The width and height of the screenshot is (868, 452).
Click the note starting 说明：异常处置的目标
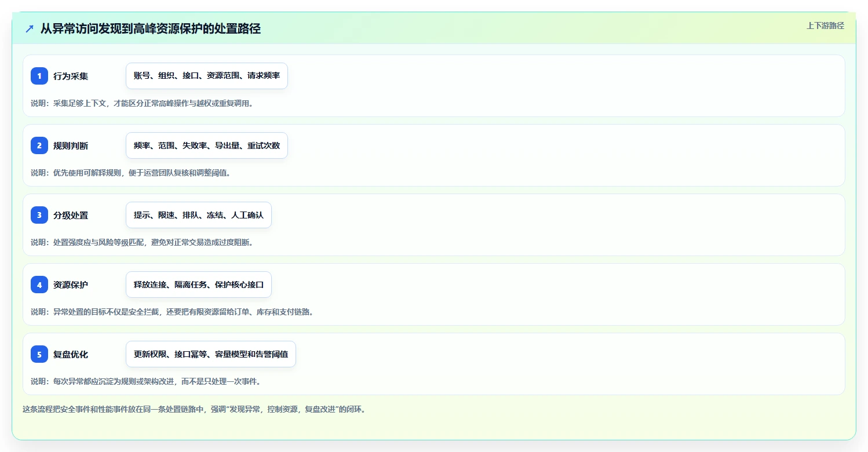click(172, 312)
